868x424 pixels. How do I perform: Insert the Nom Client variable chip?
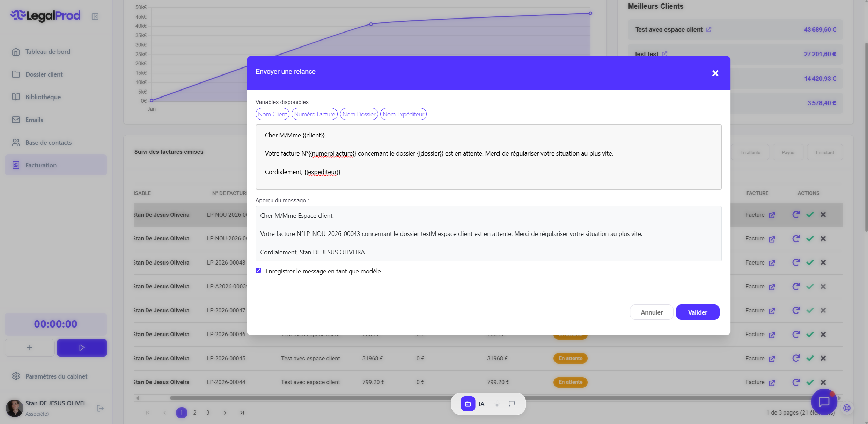coord(272,114)
